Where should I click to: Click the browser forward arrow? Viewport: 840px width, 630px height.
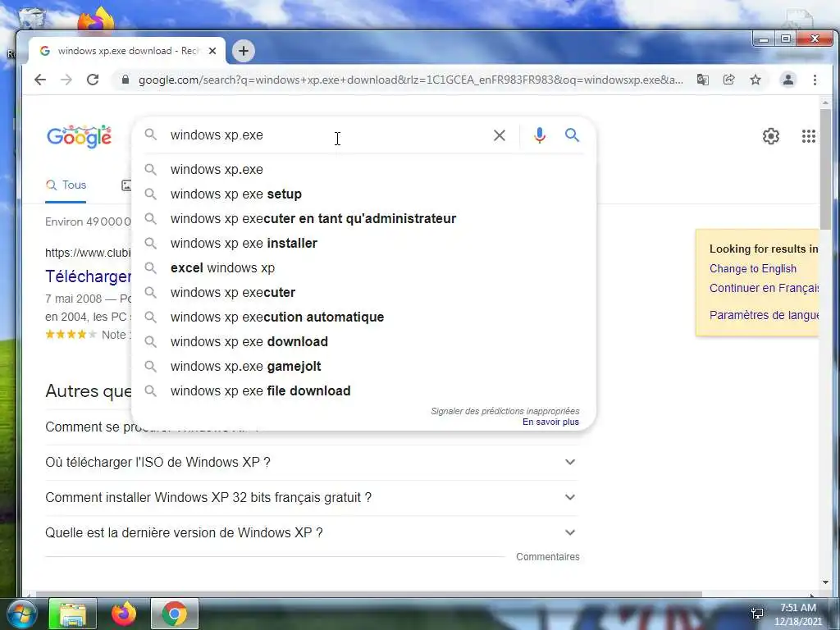(66, 80)
